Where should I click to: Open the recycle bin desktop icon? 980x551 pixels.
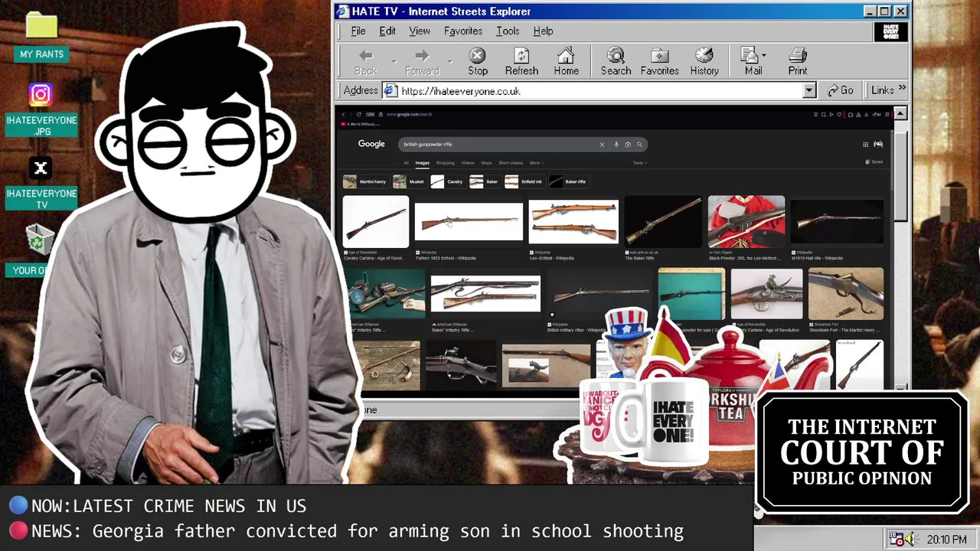coord(38,241)
